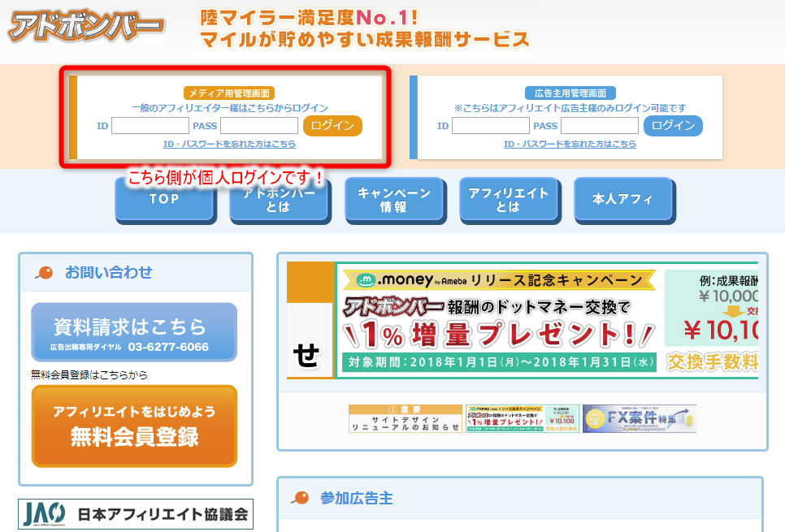The width and height of the screenshot is (785, 532).
Task: Click the orange icon beside お問い合わせ
Action: pyautogui.click(x=45, y=273)
